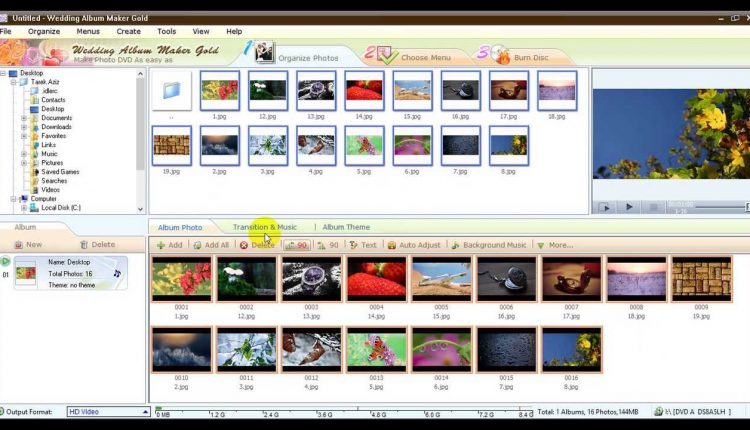750x430 pixels.
Task: Select 14.jpg strawberry thumbnail in browser
Action: tap(364, 91)
